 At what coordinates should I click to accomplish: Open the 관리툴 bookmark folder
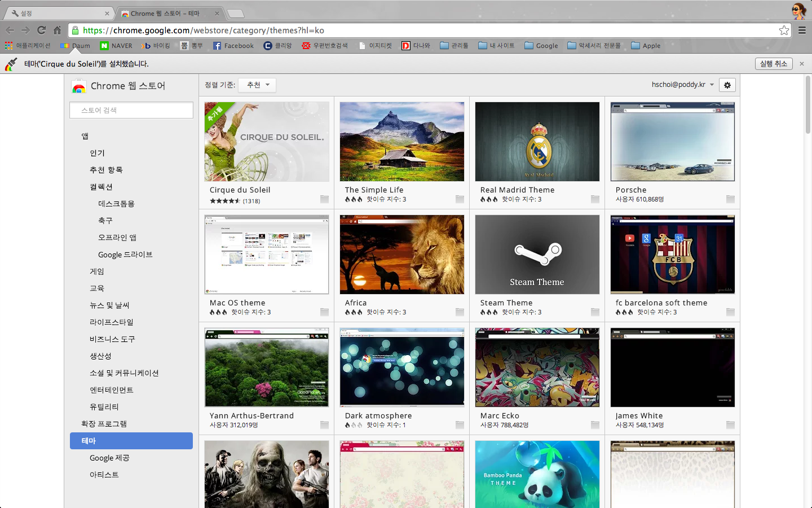454,46
